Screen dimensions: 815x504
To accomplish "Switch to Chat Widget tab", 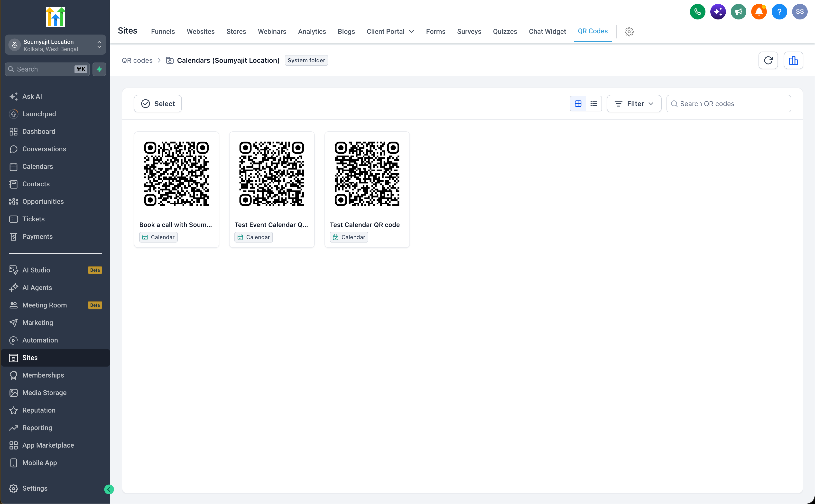I will [x=547, y=31].
